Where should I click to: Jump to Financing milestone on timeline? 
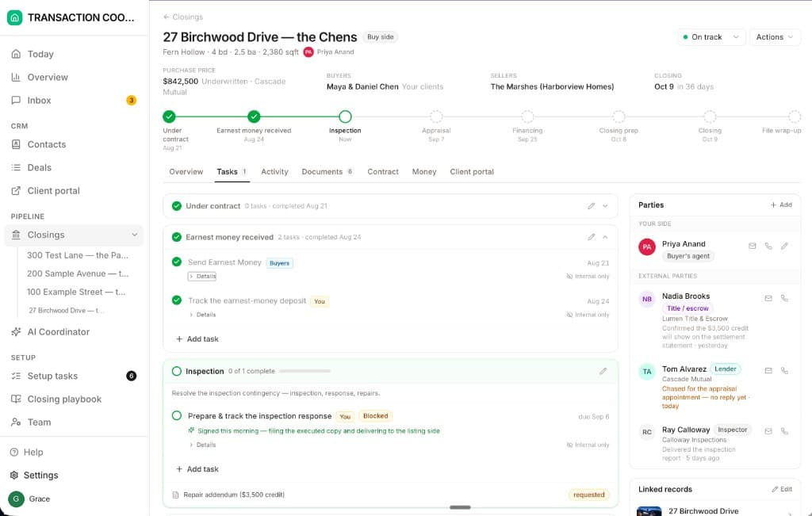pos(527,117)
